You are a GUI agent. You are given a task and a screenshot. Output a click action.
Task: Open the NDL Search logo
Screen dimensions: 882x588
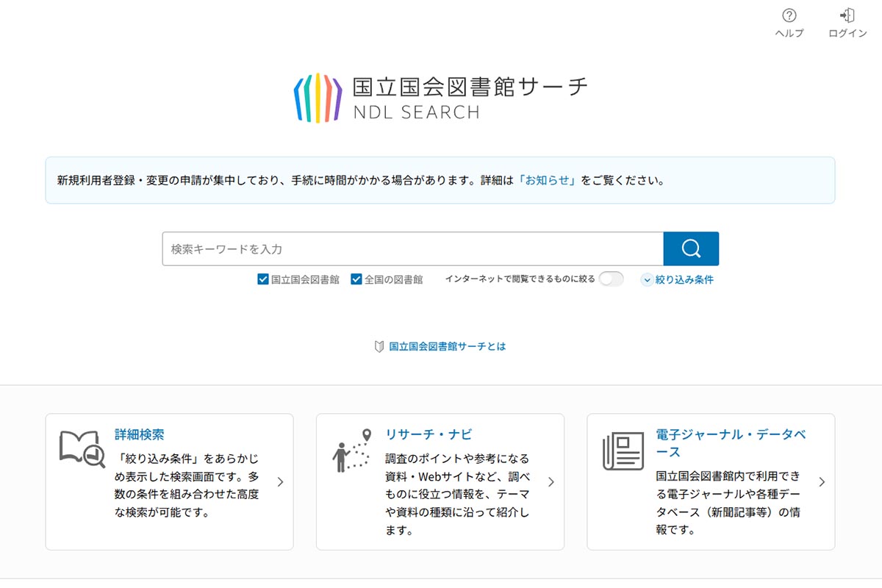click(x=441, y=98)
